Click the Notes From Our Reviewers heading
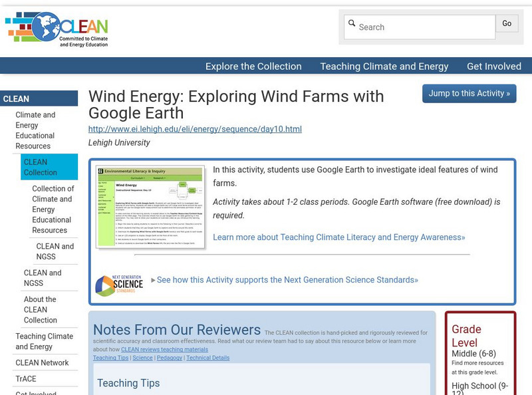The width and height of the screenshot is (532, 395). tap(177, 330)
